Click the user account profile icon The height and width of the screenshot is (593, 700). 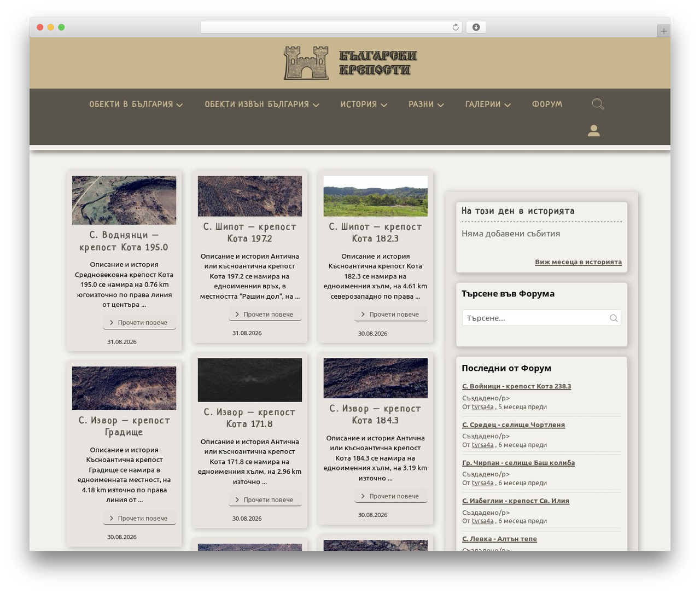click(x=594, y=130)
